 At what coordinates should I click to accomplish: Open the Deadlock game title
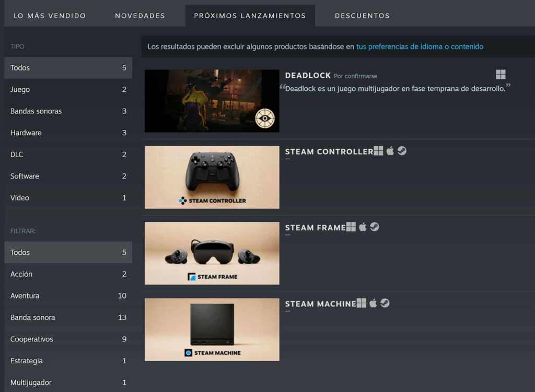308,75
